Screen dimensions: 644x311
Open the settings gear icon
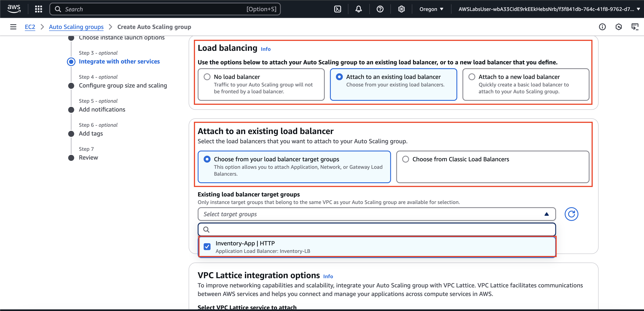click(x=401, y=9)
